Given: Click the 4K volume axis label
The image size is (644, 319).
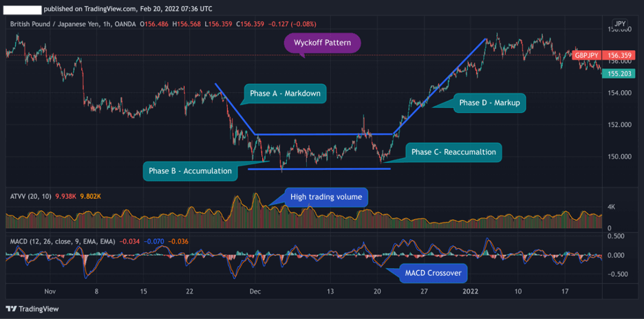Looking at the screenshot, I should tap(612, 207).
